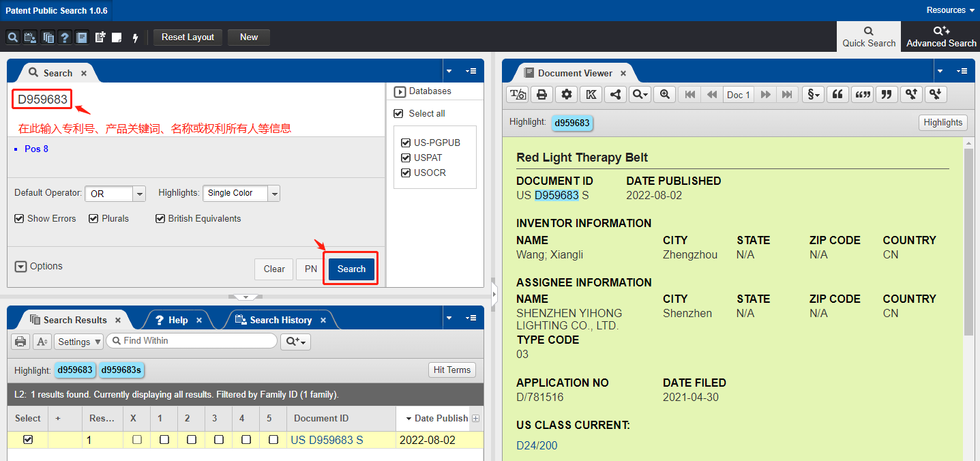Switch to the Search History tab
Screen dimensions: 980x461
[280, 320]
